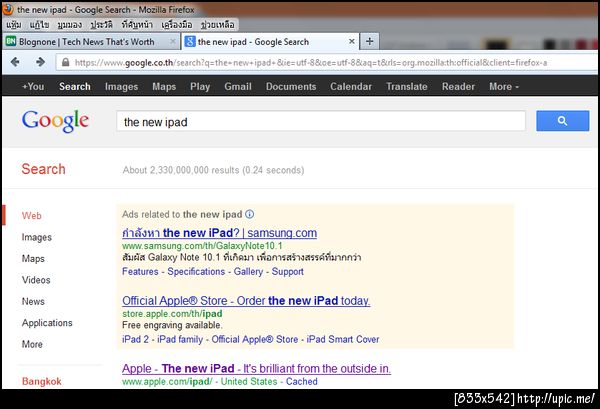Open the ช่วยเหลือ (Help) menu

218,25
